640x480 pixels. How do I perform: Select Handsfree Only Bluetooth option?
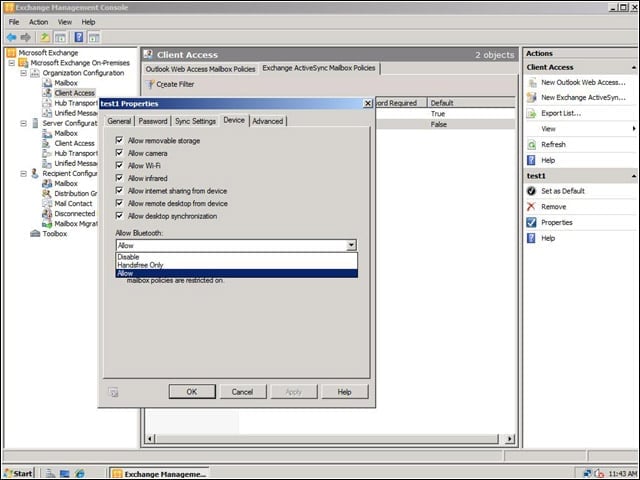[x=237, y=265]
